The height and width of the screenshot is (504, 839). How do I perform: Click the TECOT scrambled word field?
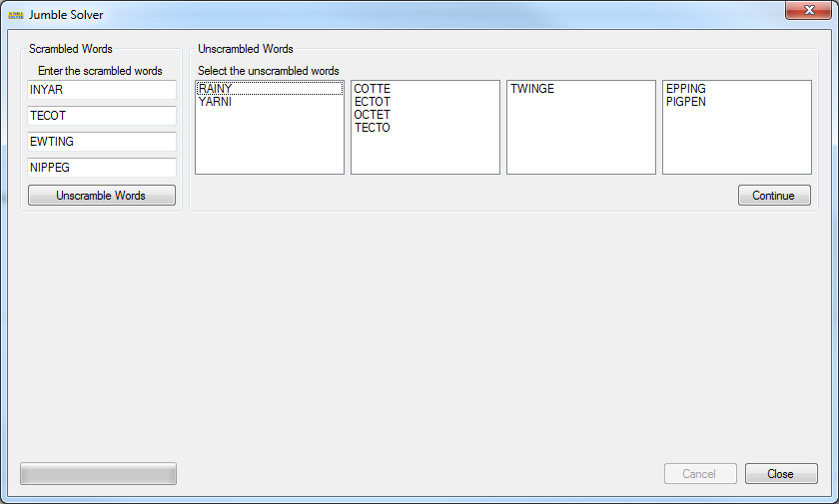point(102,116)
